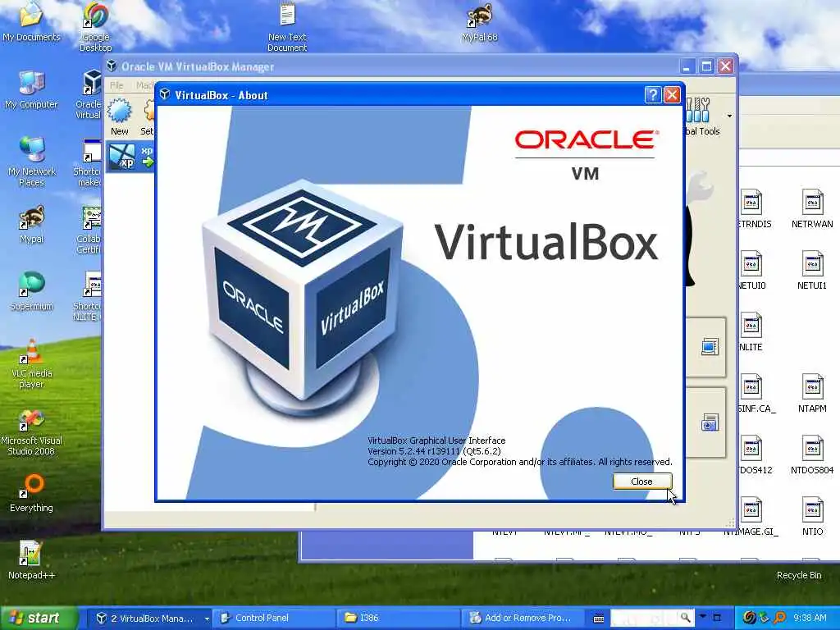
Task: Launch Everything search shortcut
Action: point(31,493)
